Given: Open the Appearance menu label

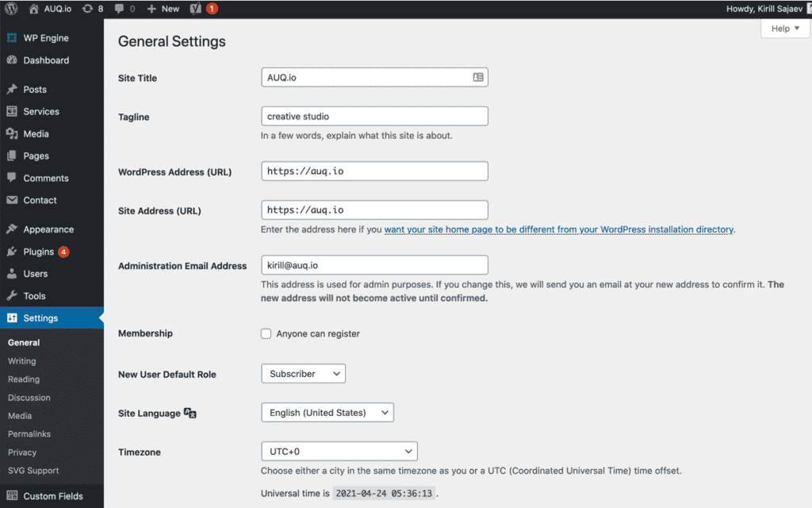Looking at the screenshot, I should 48,229.
